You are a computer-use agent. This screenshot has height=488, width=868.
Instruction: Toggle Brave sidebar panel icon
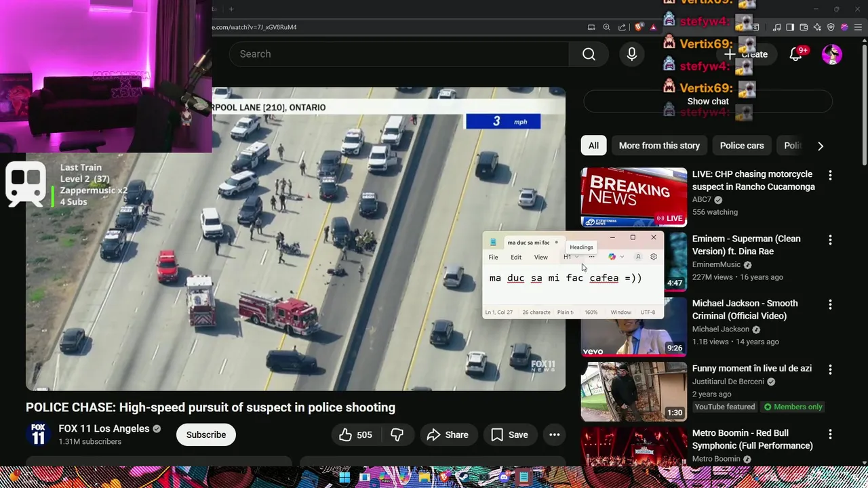click(790, 27)
